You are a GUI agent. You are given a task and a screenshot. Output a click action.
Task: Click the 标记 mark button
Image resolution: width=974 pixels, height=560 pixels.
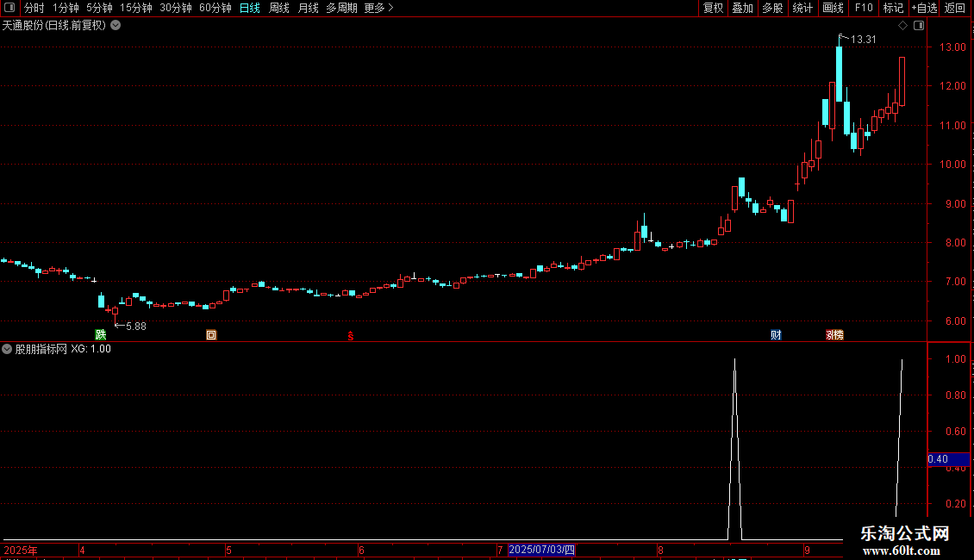point(893,8)
